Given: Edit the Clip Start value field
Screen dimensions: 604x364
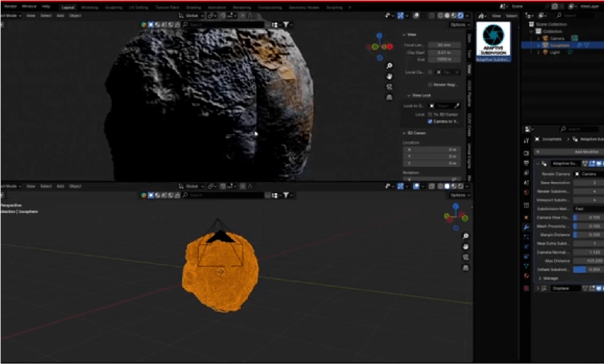Looking at the screenshot, I should (444, 52).
